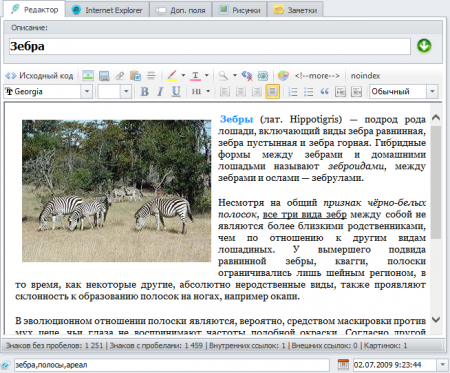Viewport: 450px width, 373px height.
Task: Open the Заметки tab
Action: point(295,10)
